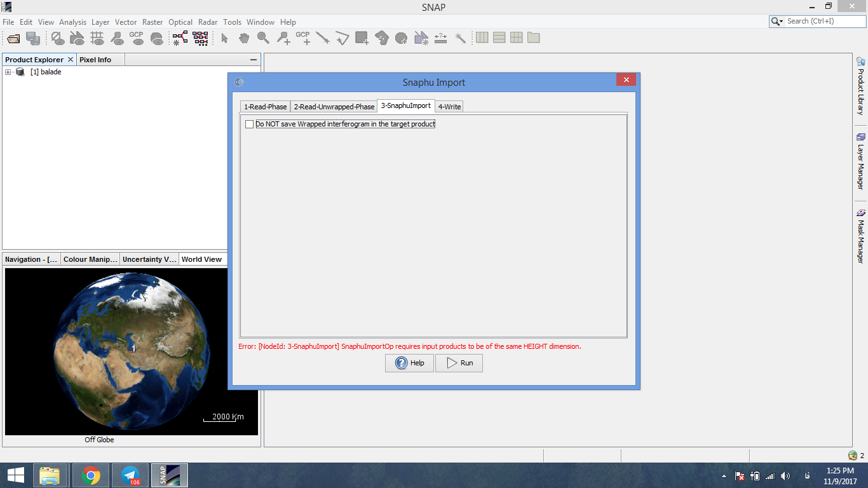Select the GCP placing tool
Viewport: 868px width, 488px height.
(303, 38)
